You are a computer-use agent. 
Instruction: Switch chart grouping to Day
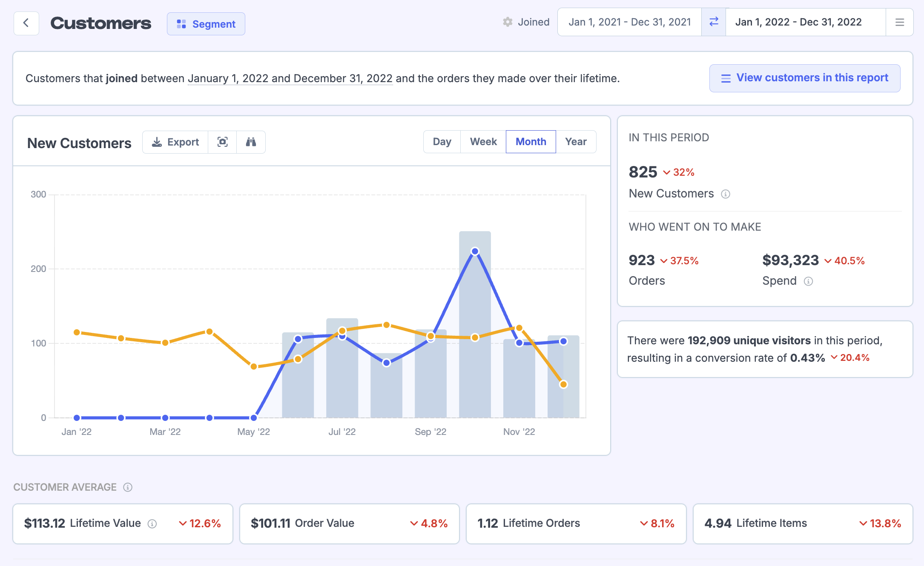(442, 142)
